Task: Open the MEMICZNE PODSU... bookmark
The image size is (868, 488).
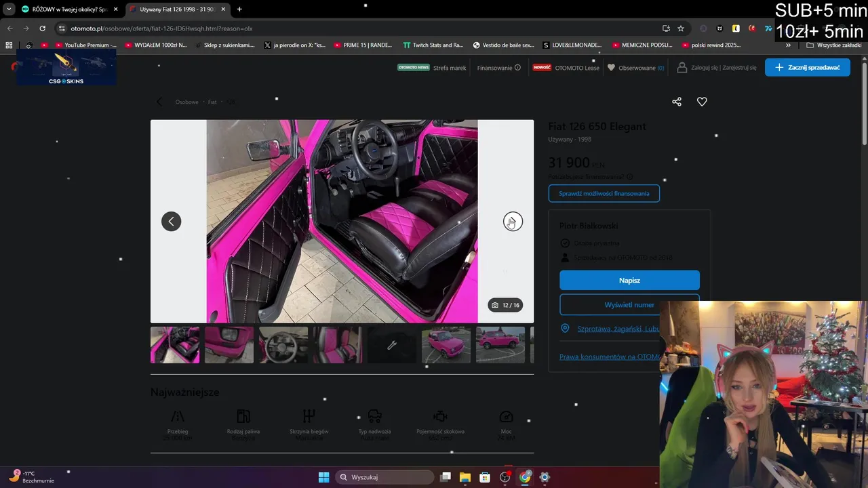Action: (642, 45)
